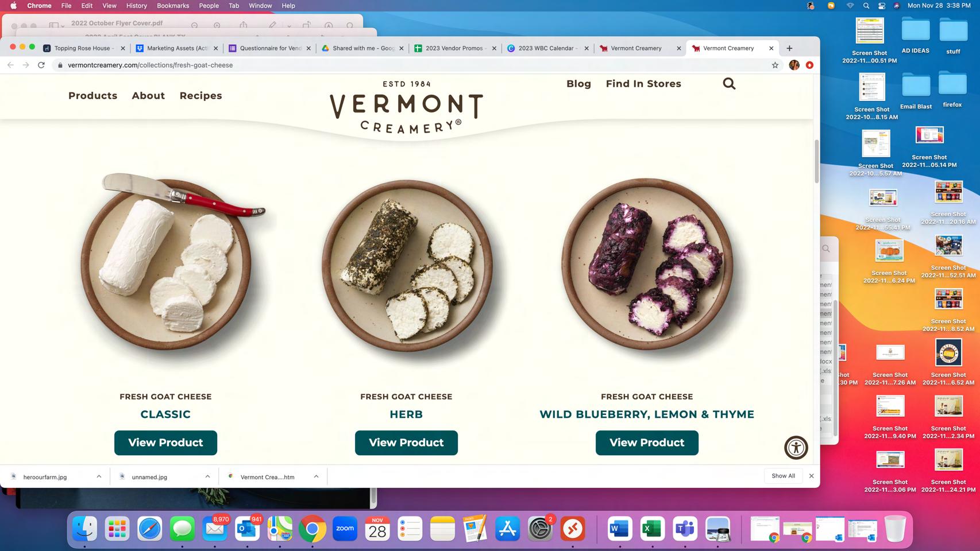
Task: Expand the unnamed.jpg download menu chevron
Action: tap(207, 476)
